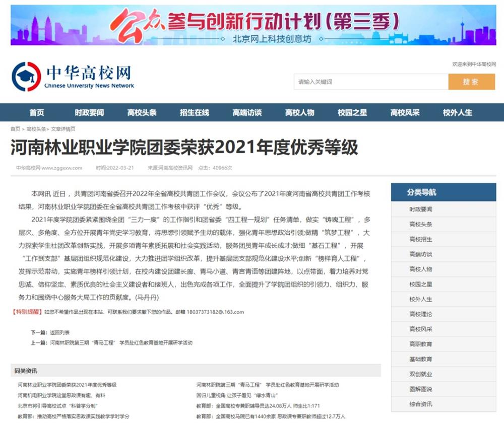Select 高校招生 in the sidebar category list
Screen dimensions: 504x425
[420, 239]
